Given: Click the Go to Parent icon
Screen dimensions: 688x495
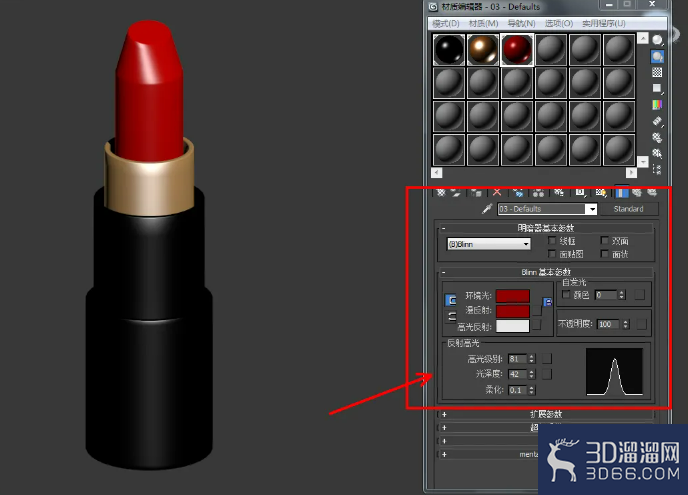Looking at the screenshot, I should tap(637, 193).
